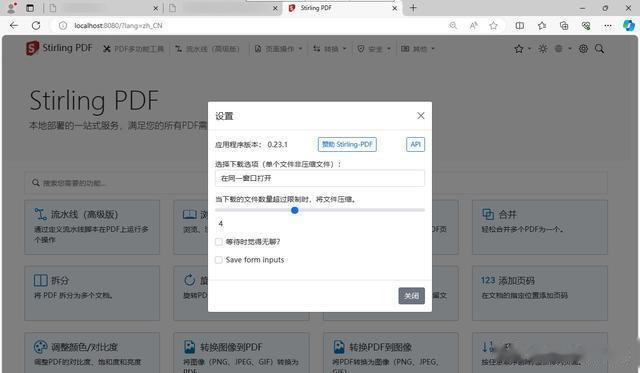
Task: Toggle the Save form inputs checkbox
Action: [x=219, y=260]
